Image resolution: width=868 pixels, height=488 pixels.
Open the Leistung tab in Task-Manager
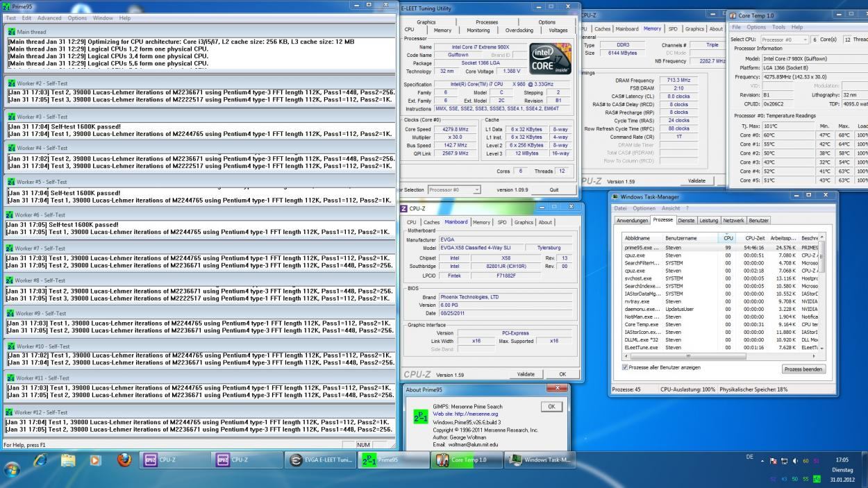click(709, 221)
